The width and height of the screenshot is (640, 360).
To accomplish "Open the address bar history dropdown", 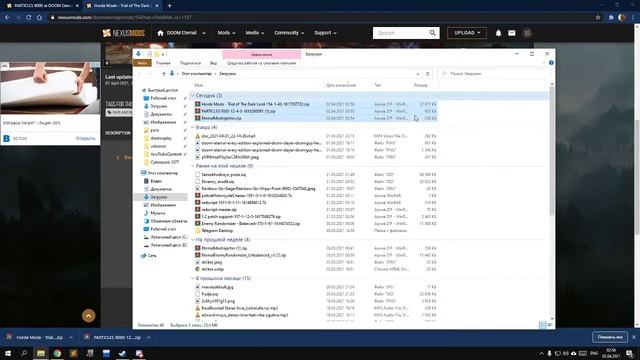I will click(418, 74).
